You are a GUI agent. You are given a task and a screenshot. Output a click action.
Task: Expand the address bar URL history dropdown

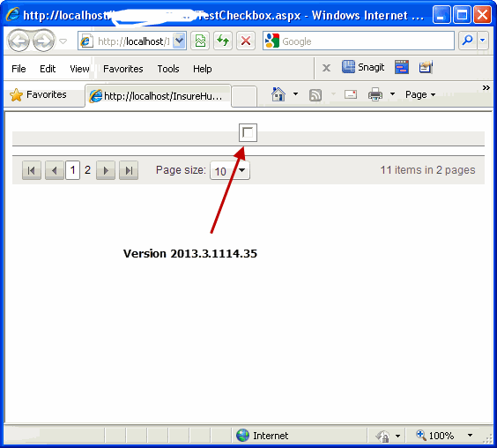(180, 41)
